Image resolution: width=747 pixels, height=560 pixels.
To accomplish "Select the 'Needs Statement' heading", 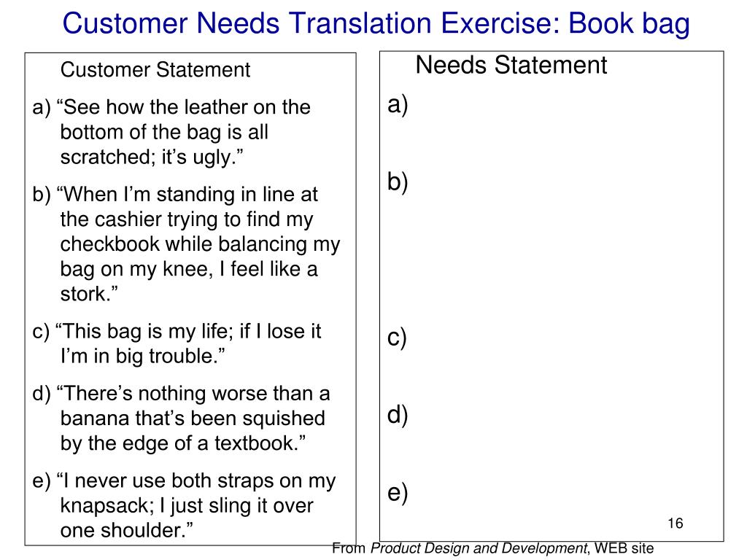I will pos(511,64).
